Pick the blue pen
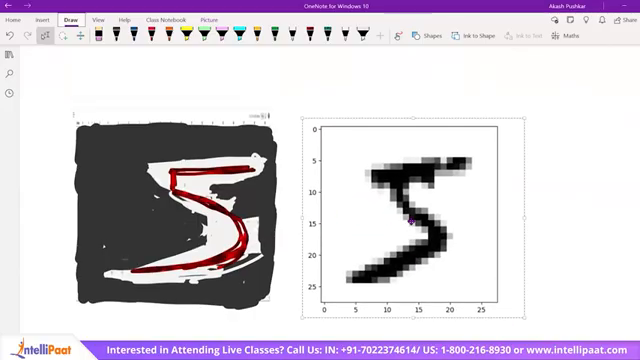Screen dimensions: 640x360 pyautogui.click(x=134, y=34)
